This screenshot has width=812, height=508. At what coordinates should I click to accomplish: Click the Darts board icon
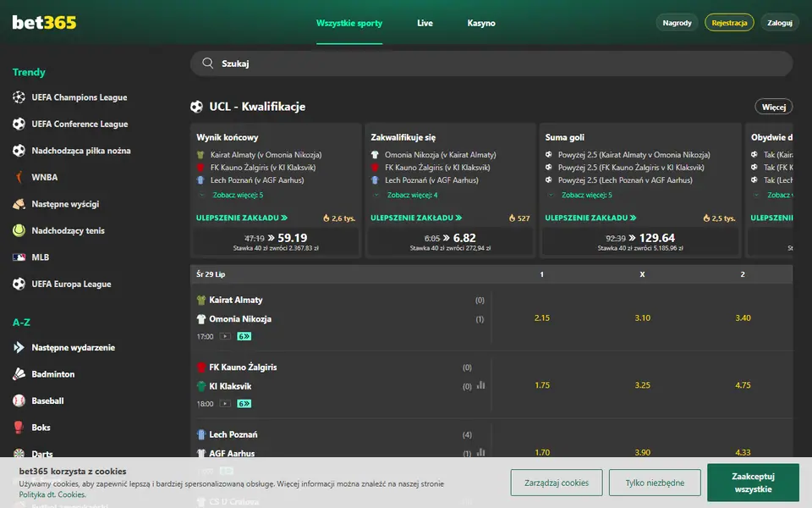click(x=19, y=454)
